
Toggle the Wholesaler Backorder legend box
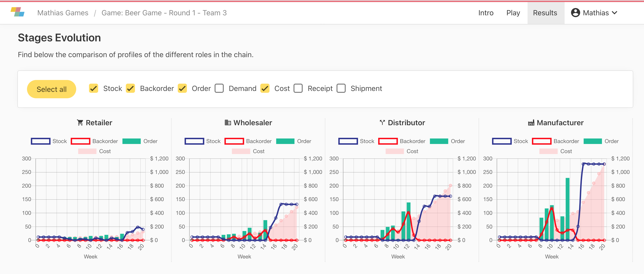[234, 141]
